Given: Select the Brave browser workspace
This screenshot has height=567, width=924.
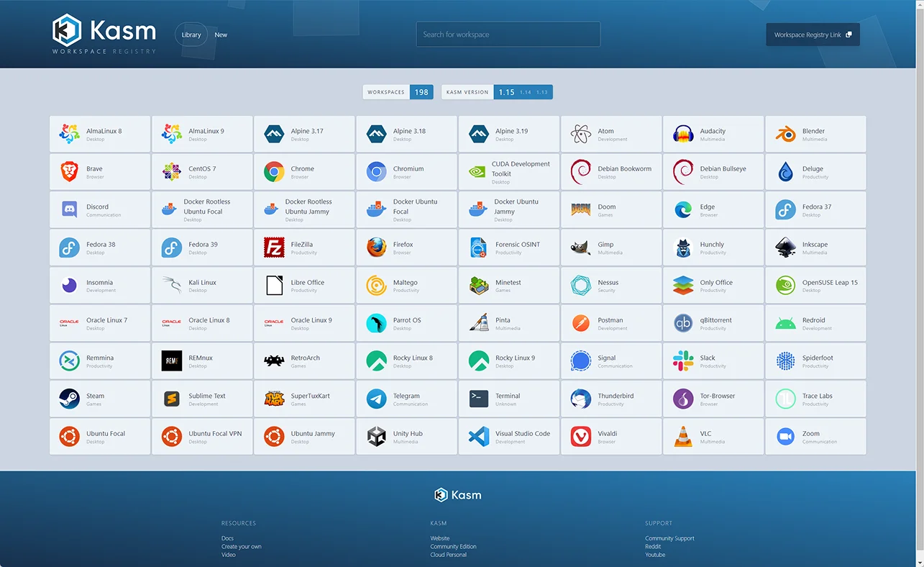Looking at the screenshot, I should point(99,171).
